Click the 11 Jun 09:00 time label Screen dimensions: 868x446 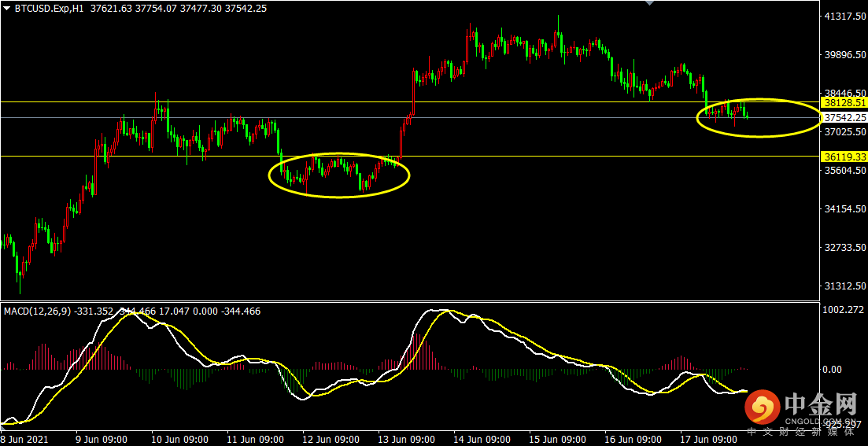tap(253, 440)
